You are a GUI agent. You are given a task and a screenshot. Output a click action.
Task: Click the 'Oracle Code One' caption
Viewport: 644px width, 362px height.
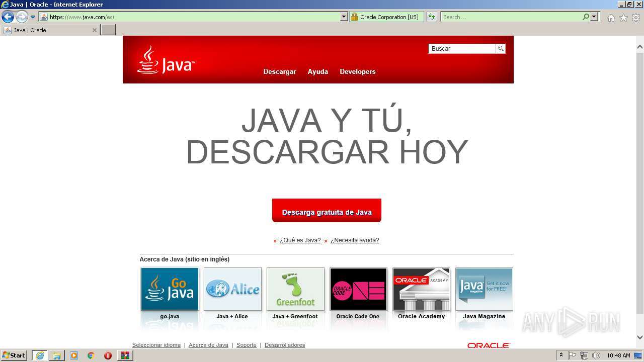(x=358, y=316)
